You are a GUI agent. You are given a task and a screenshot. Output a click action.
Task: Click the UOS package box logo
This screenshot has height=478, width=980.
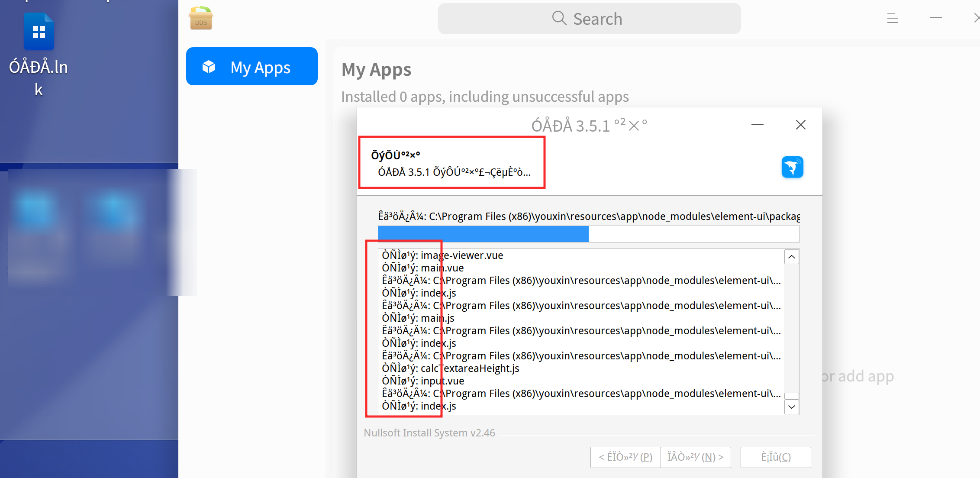point(201,18)
